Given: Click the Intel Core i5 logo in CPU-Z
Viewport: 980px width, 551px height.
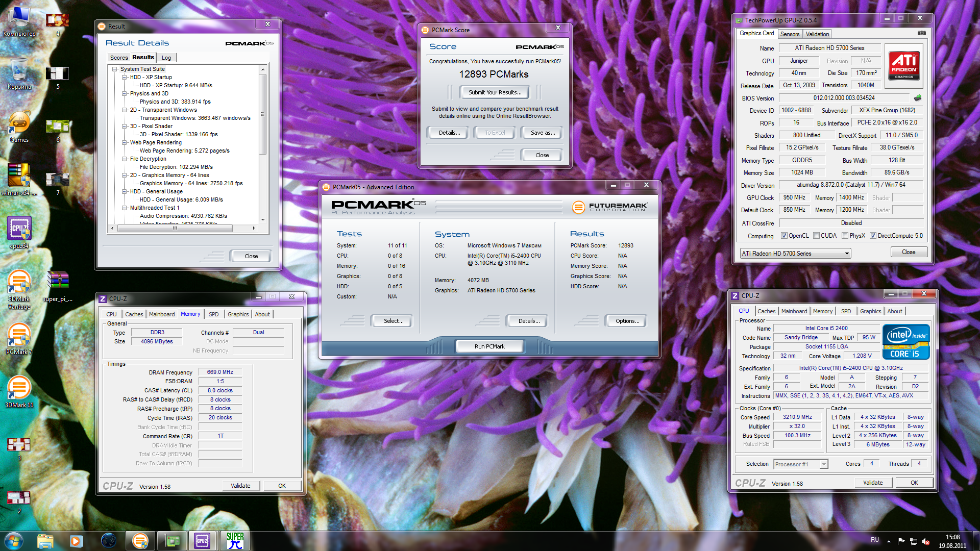Looking at the screenshot, I should 906,342.
